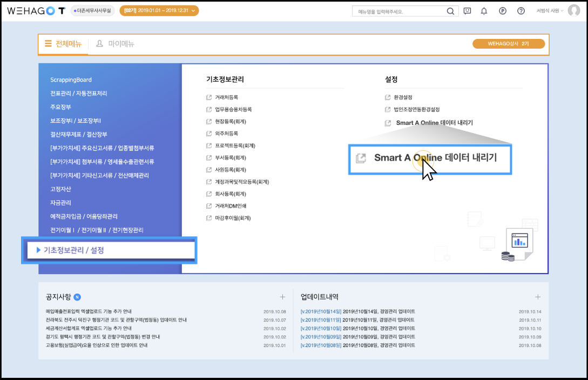Select 기초정보관리 / 설정 in the sidebar
Viewport: 588px width, 380px height.
(x=73, y=250)
